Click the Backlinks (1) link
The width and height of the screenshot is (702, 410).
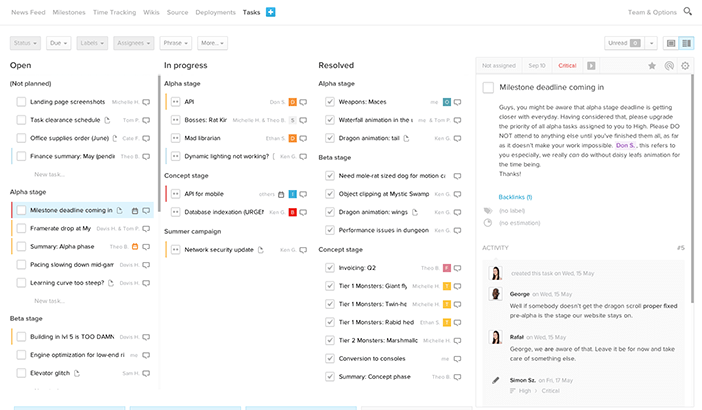point(515,197)
